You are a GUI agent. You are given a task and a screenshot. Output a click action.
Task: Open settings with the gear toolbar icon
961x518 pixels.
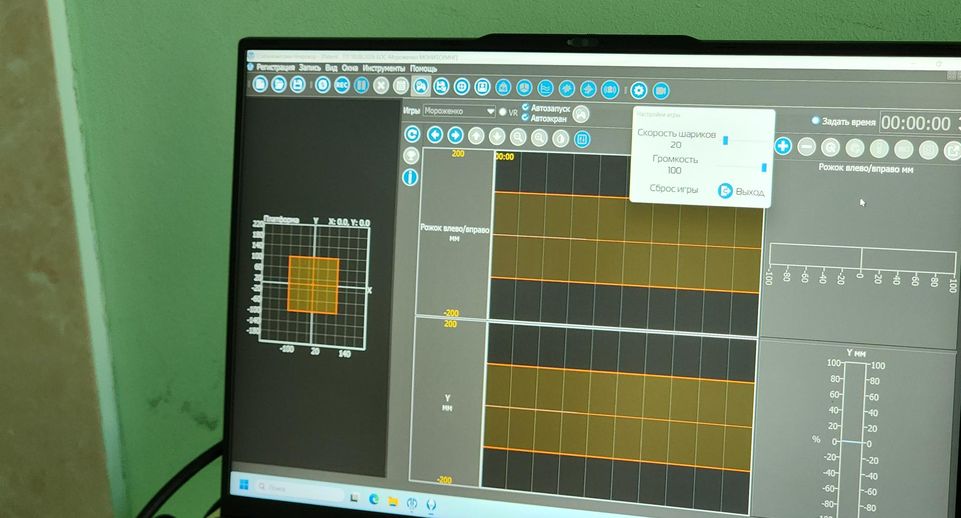[x=639, y=90]
